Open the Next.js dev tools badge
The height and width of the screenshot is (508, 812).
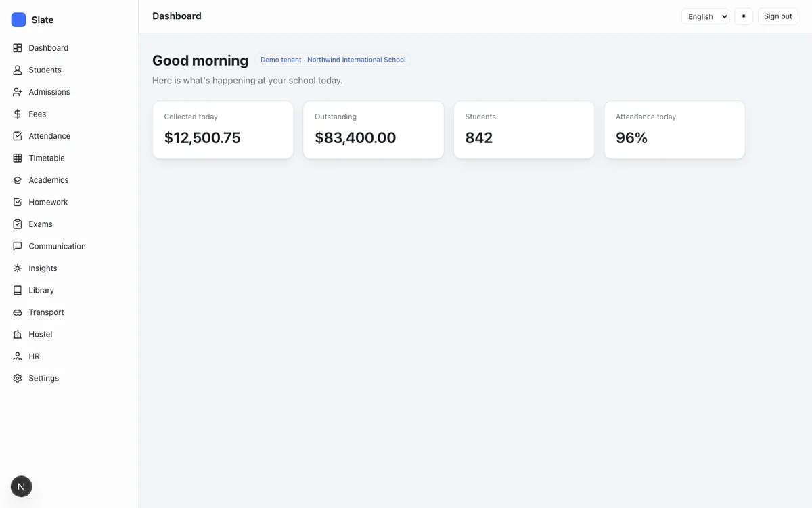tap(22, 486)
